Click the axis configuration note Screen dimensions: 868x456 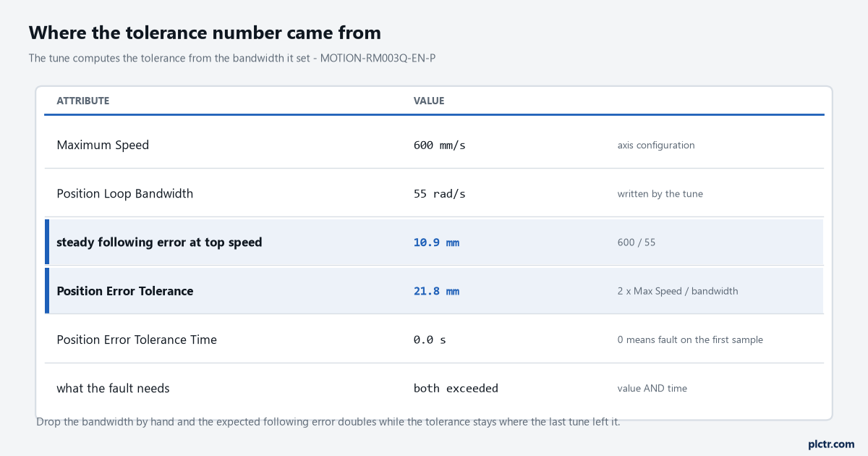(x=656, y=145)
